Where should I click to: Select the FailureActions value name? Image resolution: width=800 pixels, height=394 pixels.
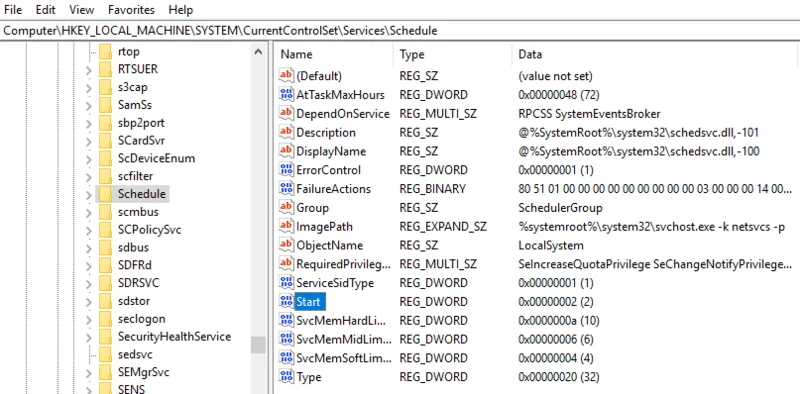[333, 189]
